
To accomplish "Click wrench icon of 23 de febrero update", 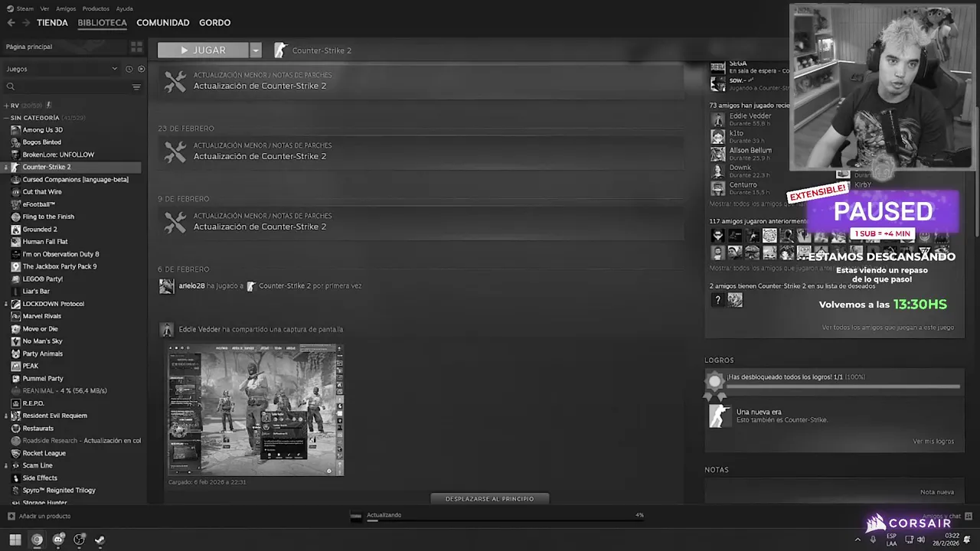I will 175,152.
